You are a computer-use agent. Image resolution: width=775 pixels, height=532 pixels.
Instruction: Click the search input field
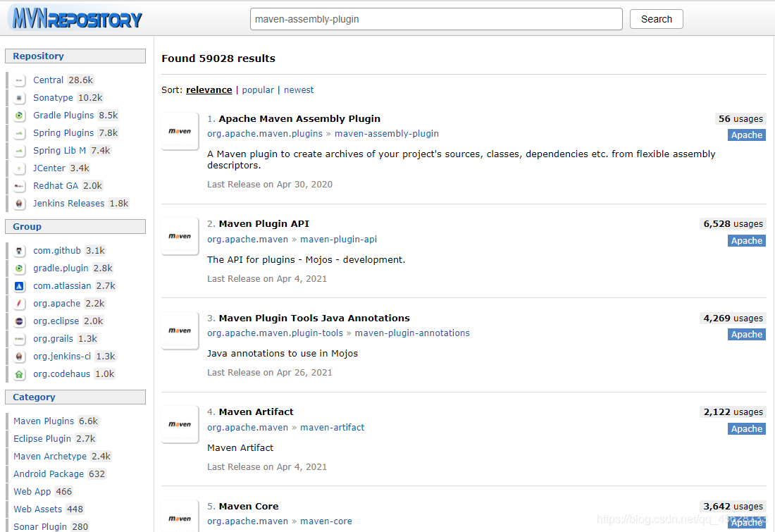click(436, 19)
